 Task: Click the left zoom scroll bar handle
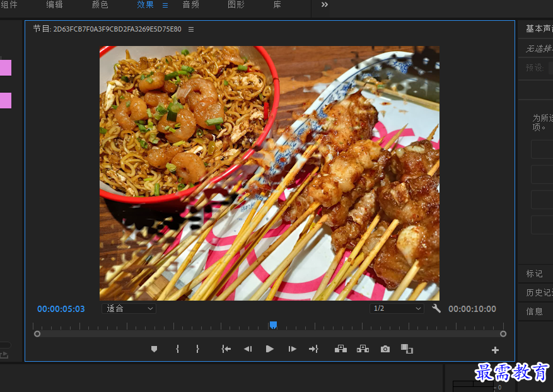(x=37, y=333)
